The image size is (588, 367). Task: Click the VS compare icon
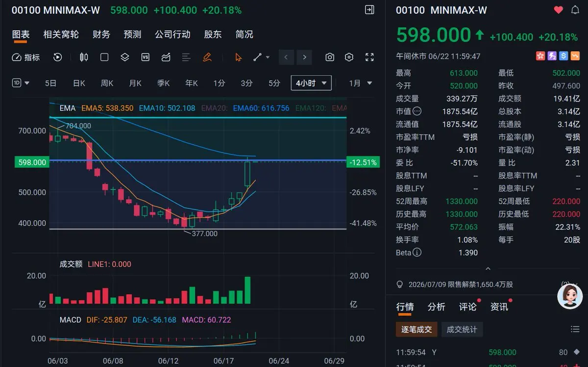pyautogui.click(x=145, y=57)
